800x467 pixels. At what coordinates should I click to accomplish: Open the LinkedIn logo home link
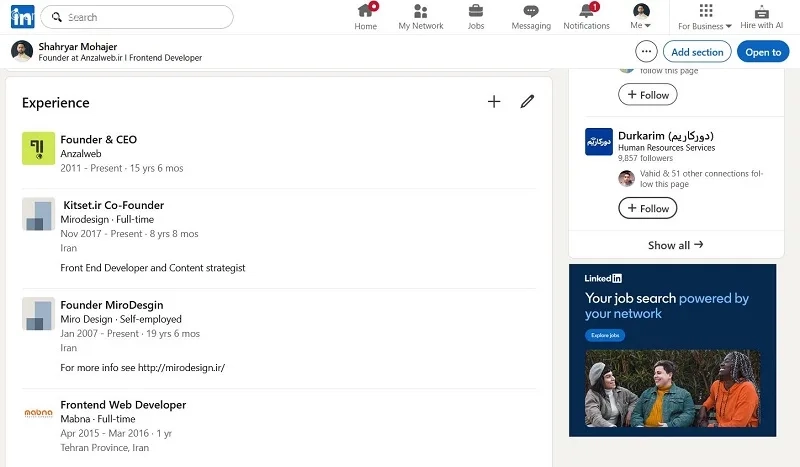22,17
